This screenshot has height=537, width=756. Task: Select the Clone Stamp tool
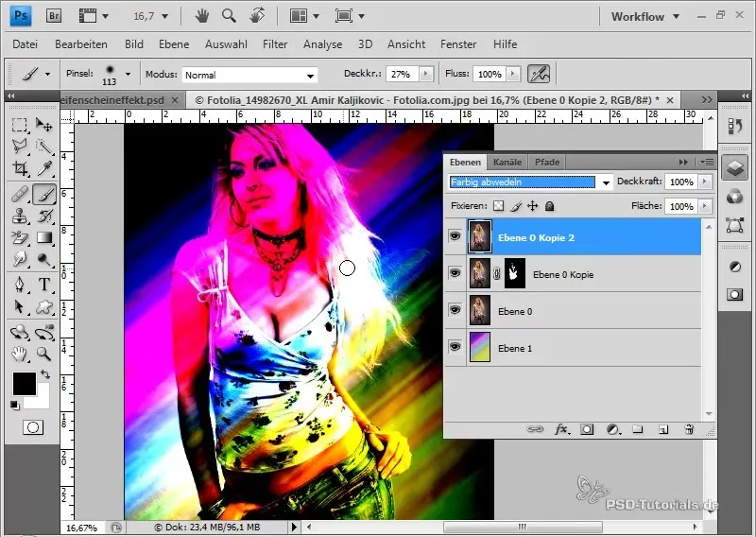[x=19, y=216]
